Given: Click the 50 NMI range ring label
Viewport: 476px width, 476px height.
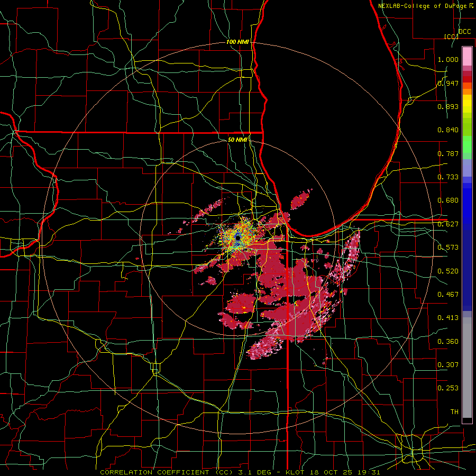Looking at the screenshot, I should (237, 140).
